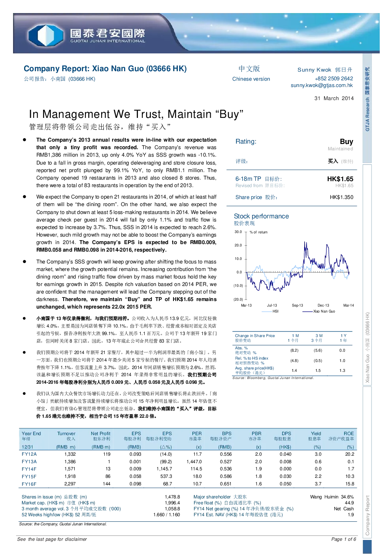
Task: Click the FY16F ROE value 15.8
Action: pos(350,484)
